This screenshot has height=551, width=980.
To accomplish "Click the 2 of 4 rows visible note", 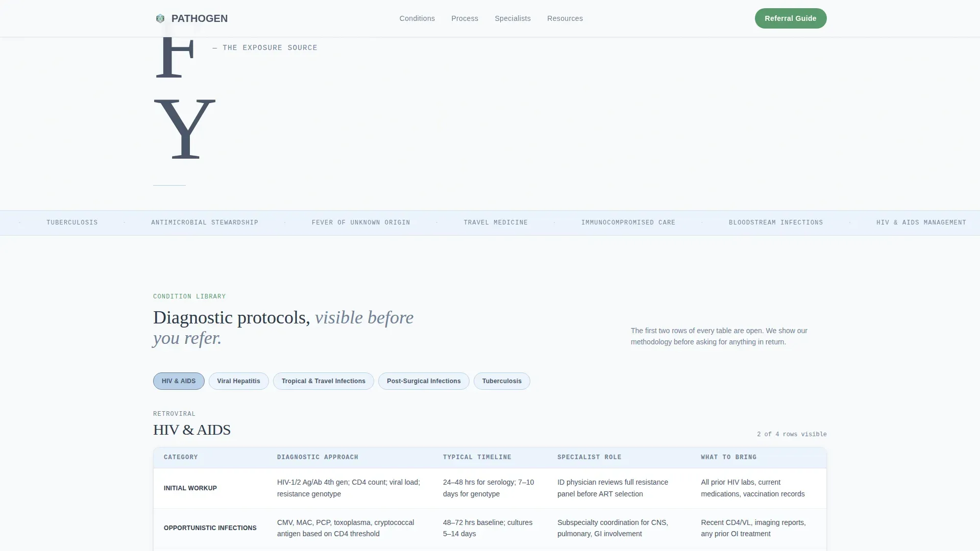I will point(792,434).
